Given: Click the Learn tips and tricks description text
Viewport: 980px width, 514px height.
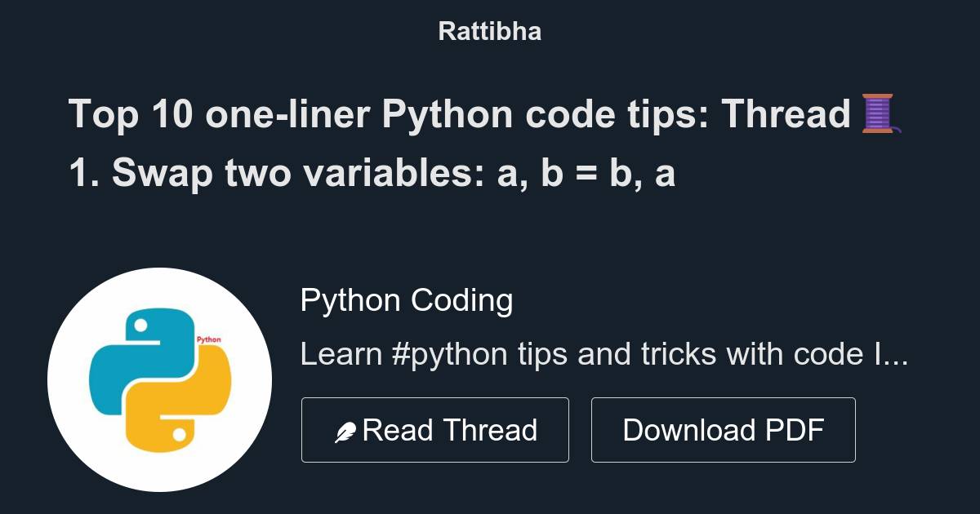Looking at the screenshot, I should point(604,355).
